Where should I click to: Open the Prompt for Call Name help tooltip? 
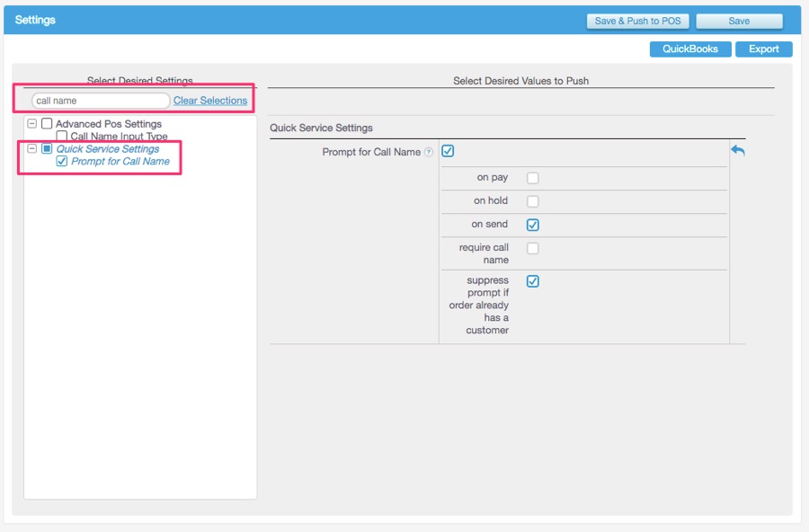pyautogui.click(x=429, y=151)
